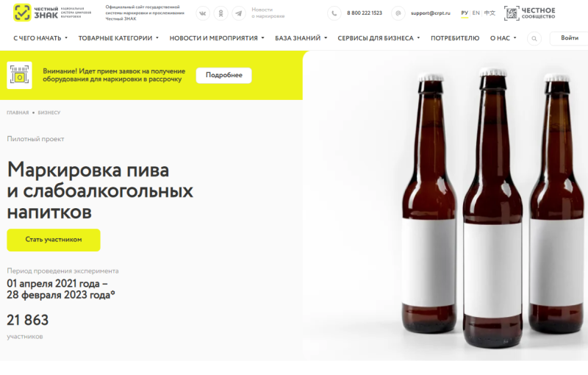The image size is (588, 375).
Task: Click the yellow equipment marking banner icon
Action: pos(20,75)
